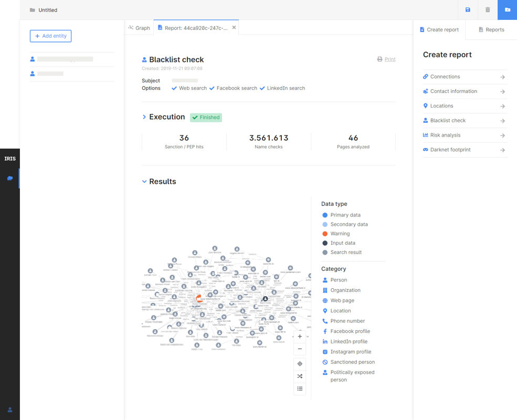Viewport: 517px width, 420px height.
Task: Click the Person category icon
Action: [x=325, y=280]
